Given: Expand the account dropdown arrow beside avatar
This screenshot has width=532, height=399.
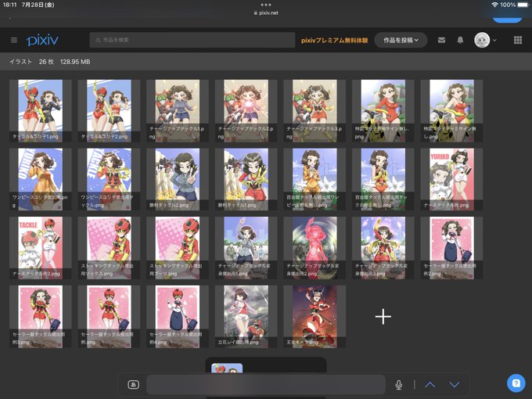Looking at the screenshot, I should pos(494,40).
